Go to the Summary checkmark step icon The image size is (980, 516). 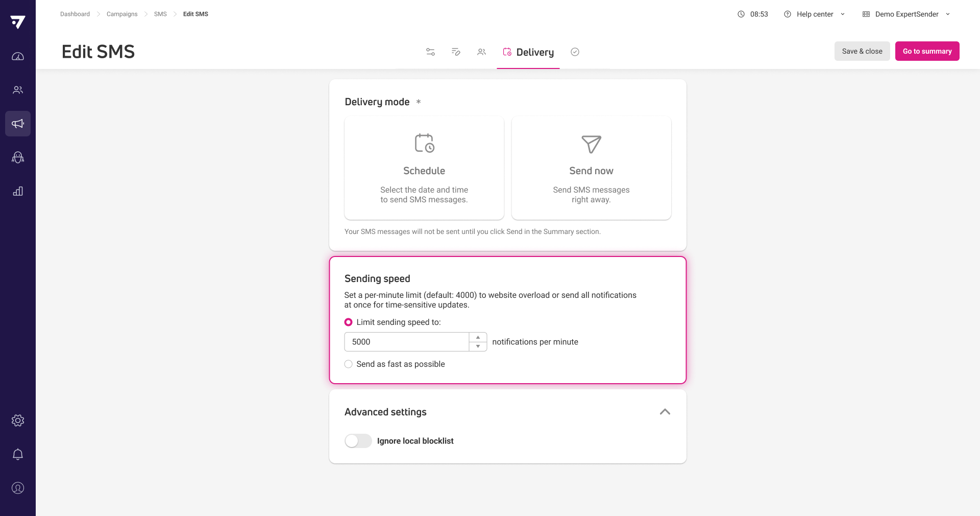click(x=575, y=52)
